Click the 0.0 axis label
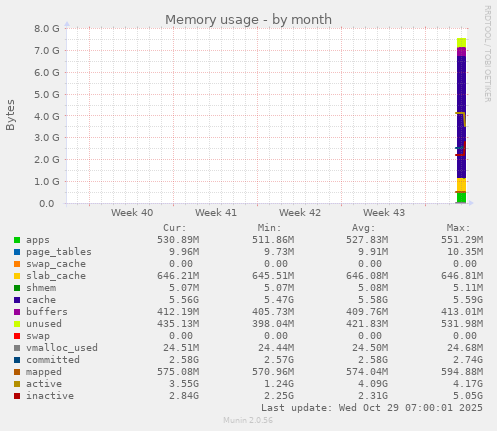497x431 pixels. (47, 203)
